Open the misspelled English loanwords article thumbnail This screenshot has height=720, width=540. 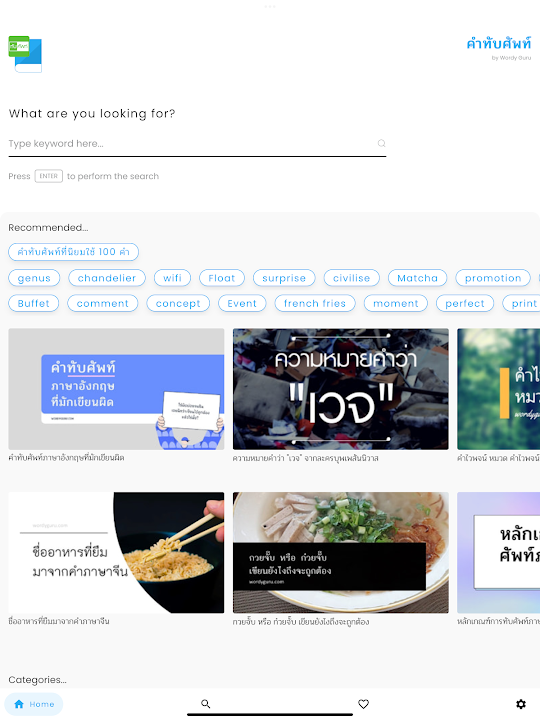tap(116, 389)
